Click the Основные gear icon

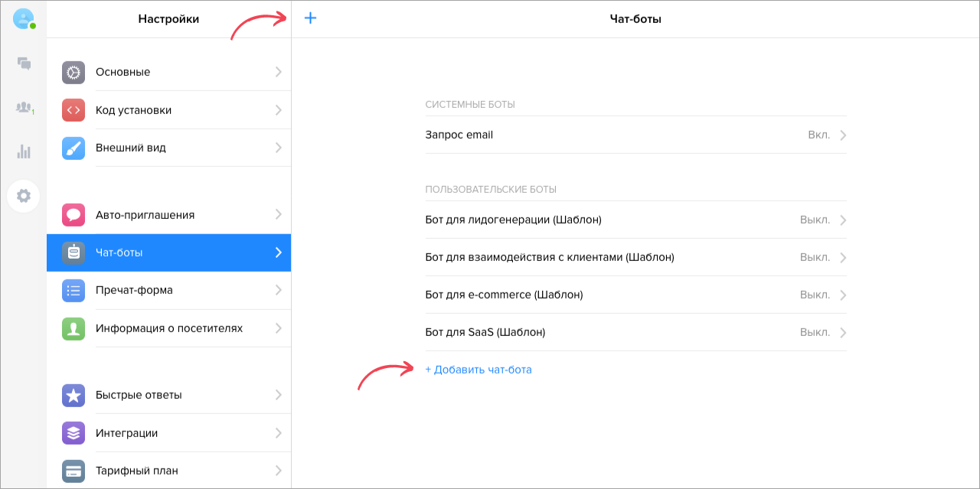coord(73,72)
